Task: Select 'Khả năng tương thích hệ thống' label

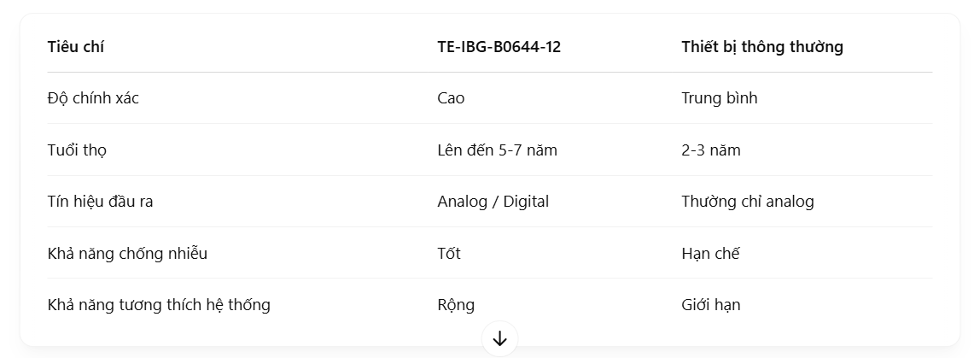Action: 159,305
